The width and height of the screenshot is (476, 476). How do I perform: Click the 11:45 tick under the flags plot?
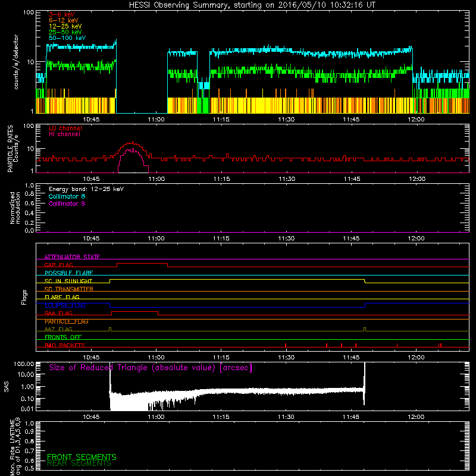(351, 358)
